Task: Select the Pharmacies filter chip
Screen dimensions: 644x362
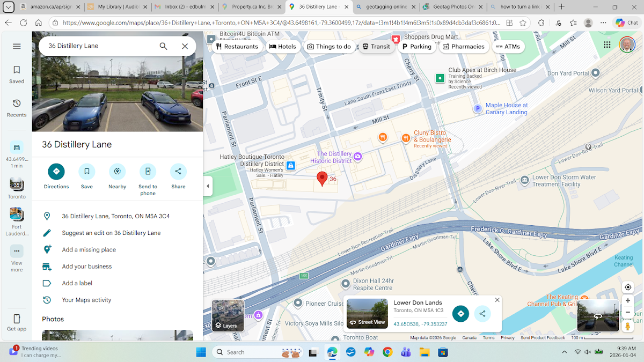Action: (x=464, y=47)
